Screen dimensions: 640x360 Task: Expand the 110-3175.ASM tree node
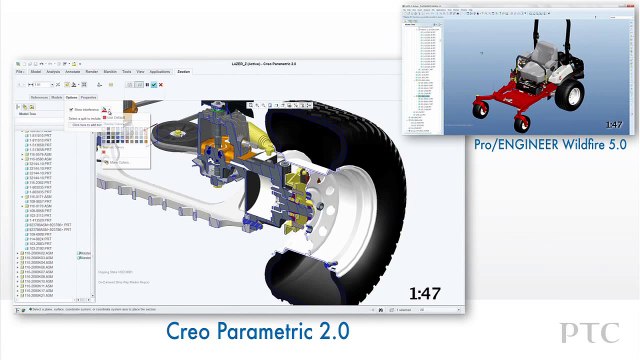22,206
